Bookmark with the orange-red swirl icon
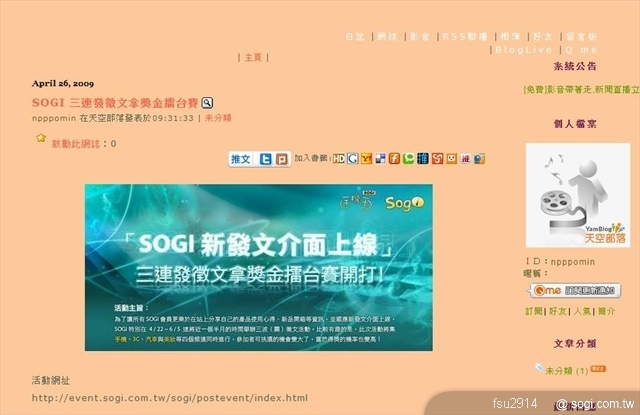The width and height of the screenshot is (640, 415). pyautogui.click(x=437, y=158)
